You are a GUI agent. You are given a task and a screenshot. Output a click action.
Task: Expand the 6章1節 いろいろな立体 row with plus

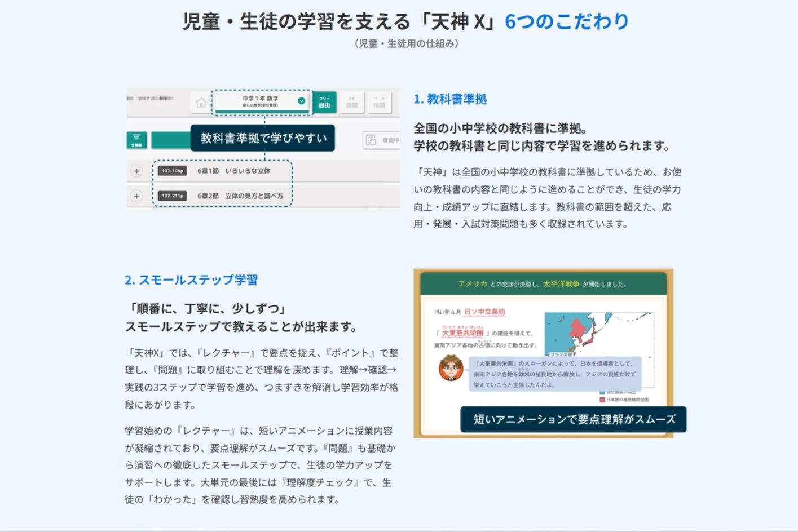point(136,171)
